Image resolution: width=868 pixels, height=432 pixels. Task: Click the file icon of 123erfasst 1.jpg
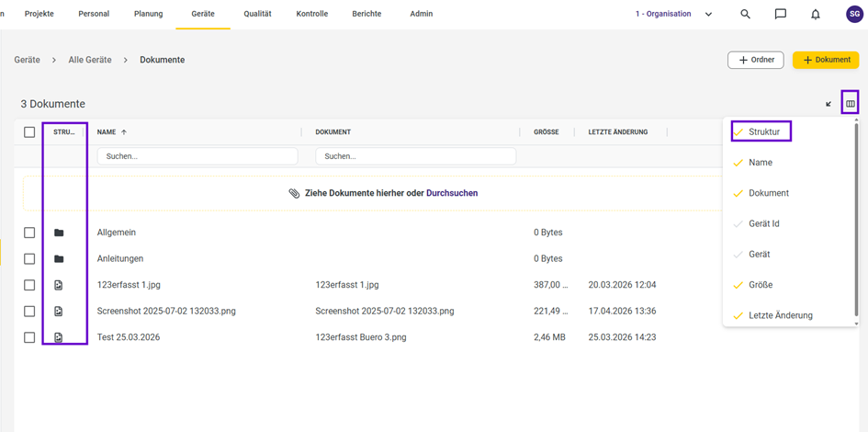[x=59, y=285]
